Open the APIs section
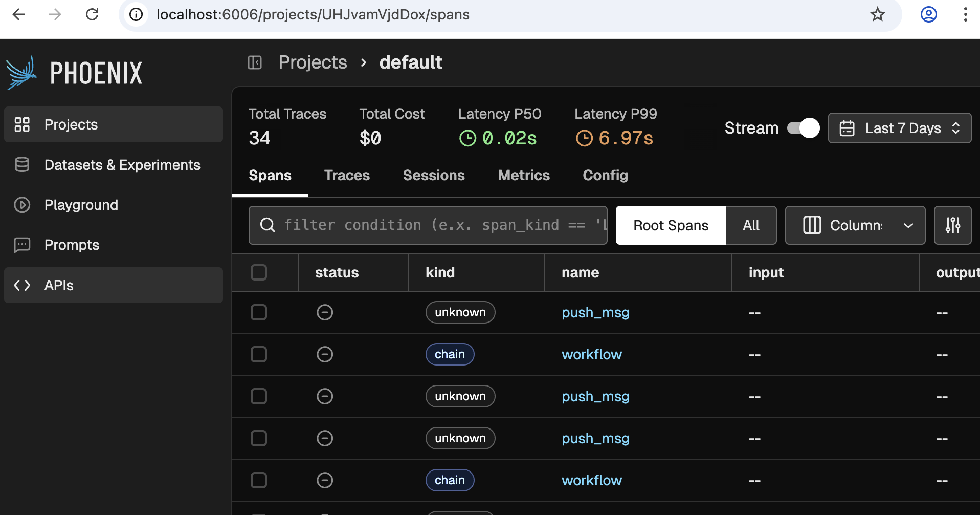Screen dimensions: 980x515 coord(59,285)
